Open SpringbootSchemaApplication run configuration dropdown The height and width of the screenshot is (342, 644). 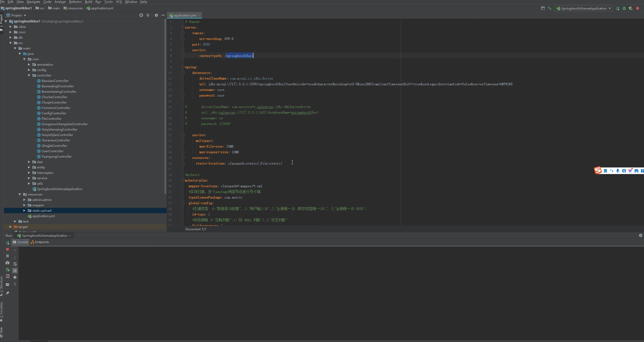pyautogui.click(x=584, y=8)
